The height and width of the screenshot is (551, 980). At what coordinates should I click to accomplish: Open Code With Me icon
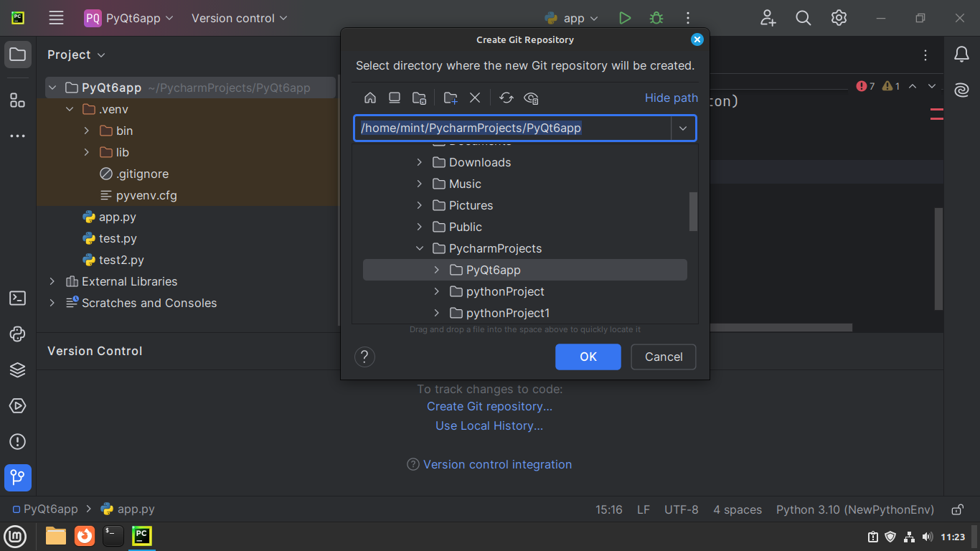[x=768, y=18]
